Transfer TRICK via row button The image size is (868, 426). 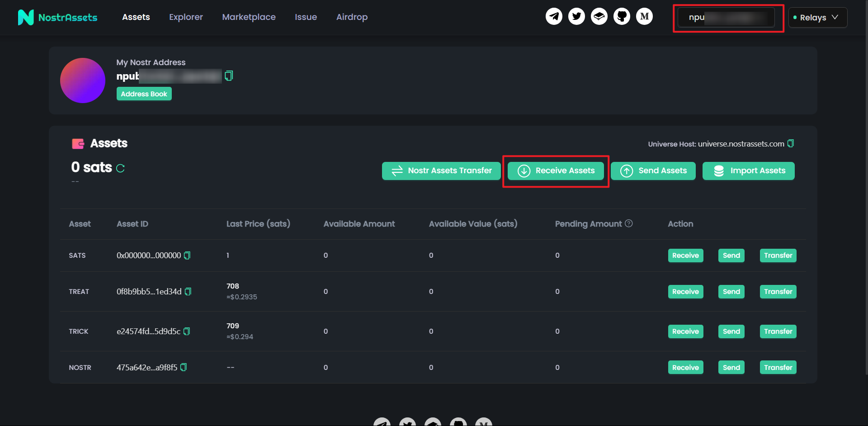coord(778,331)
